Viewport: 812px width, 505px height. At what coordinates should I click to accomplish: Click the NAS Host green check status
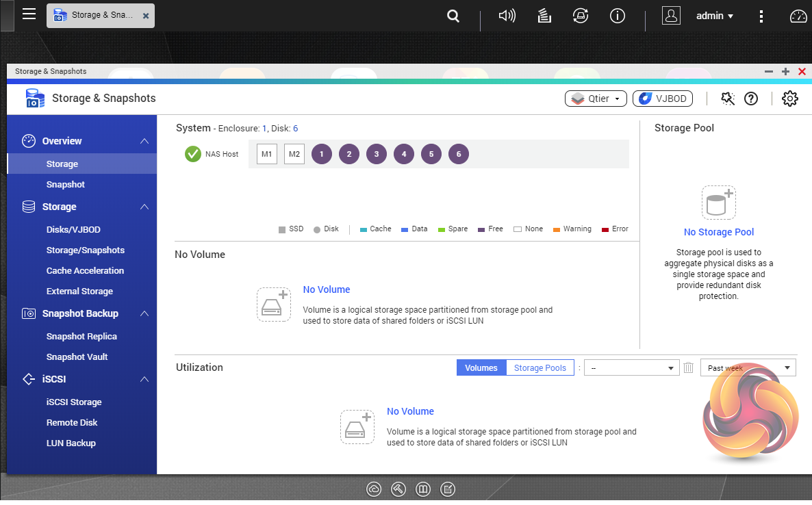[192, 154]
